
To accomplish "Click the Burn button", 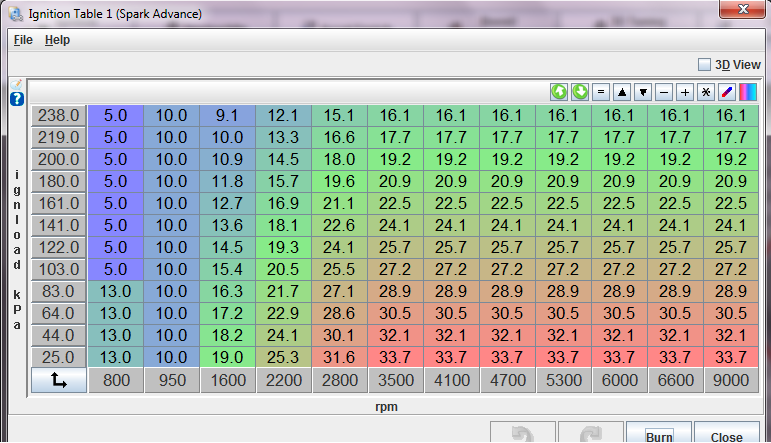I will click(x=658, y=436).
